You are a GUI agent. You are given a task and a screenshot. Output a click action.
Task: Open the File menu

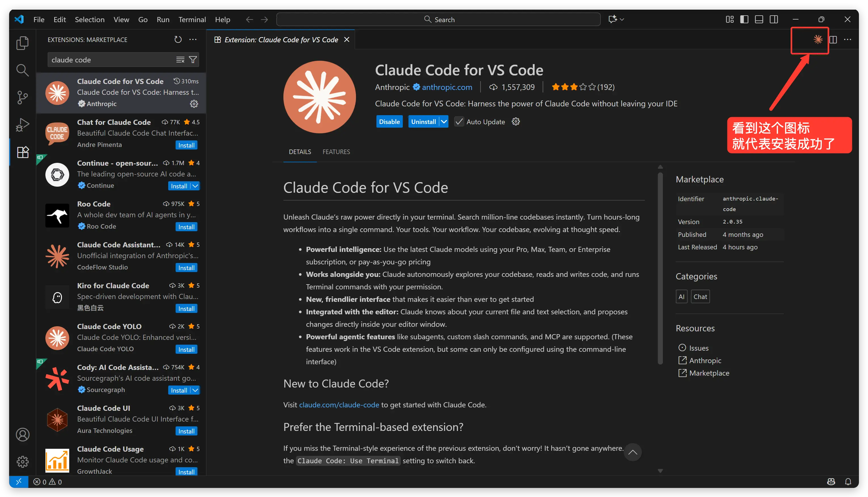[x=39, y=20]
